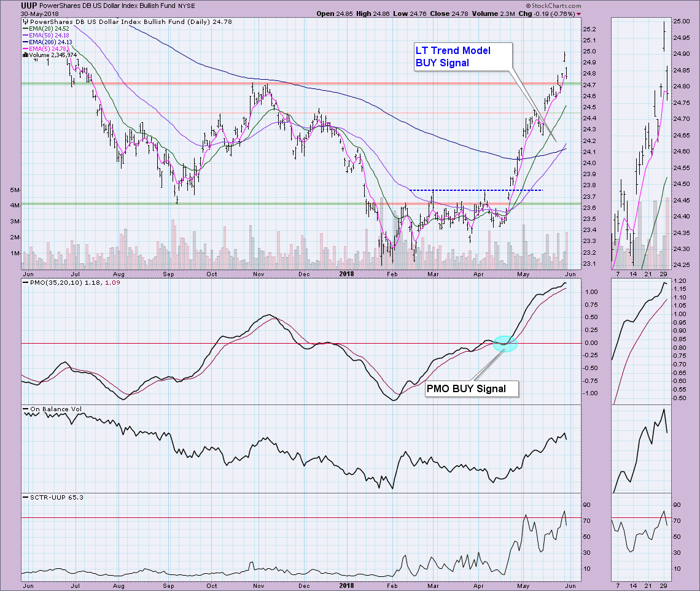Click the 24.0 price axis label
Screen dimensions: 700x591
589,163
